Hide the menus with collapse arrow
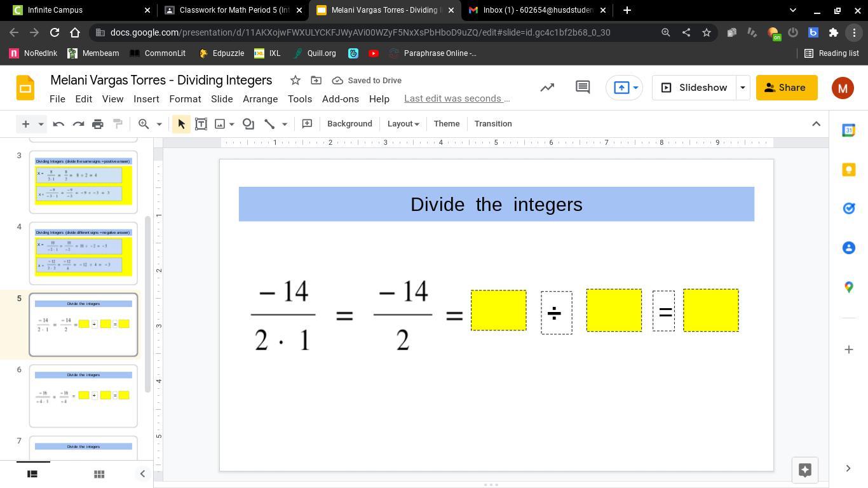 pos(816,124)
